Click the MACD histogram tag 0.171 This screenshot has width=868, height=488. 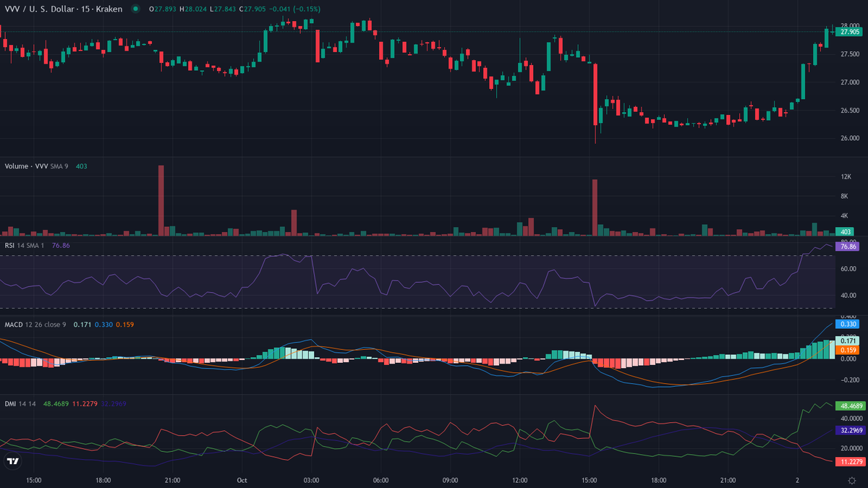click(846, 341)
